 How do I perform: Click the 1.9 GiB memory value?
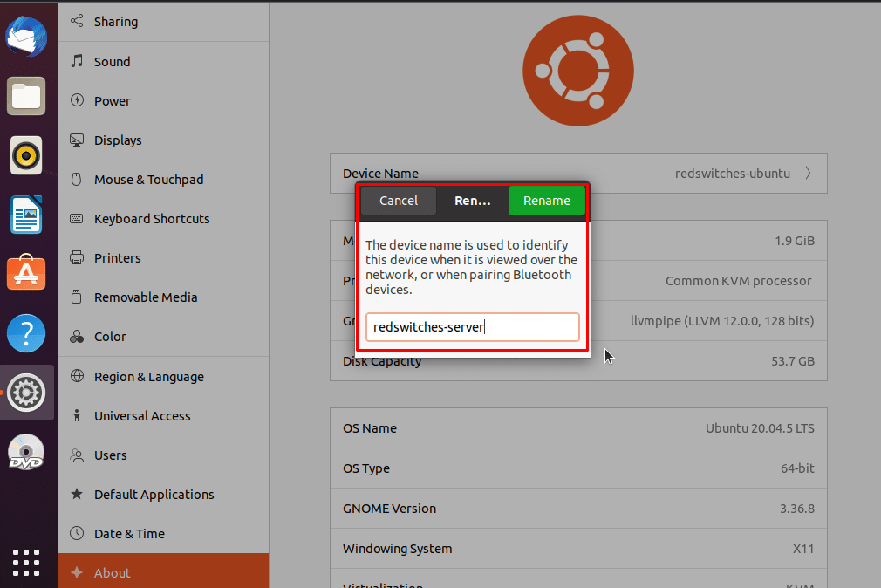pos(795,241)
